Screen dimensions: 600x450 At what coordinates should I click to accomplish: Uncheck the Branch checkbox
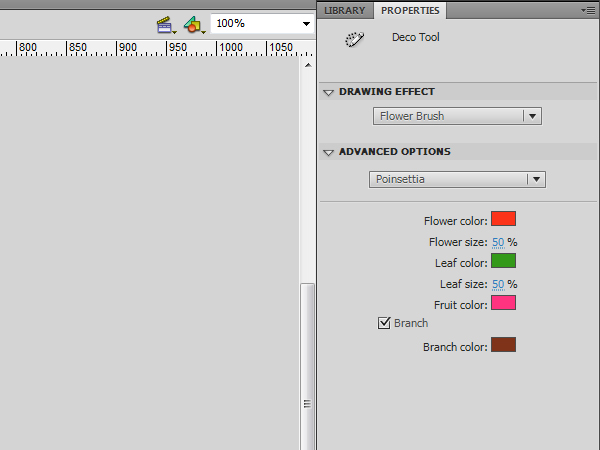coord(384,323)
